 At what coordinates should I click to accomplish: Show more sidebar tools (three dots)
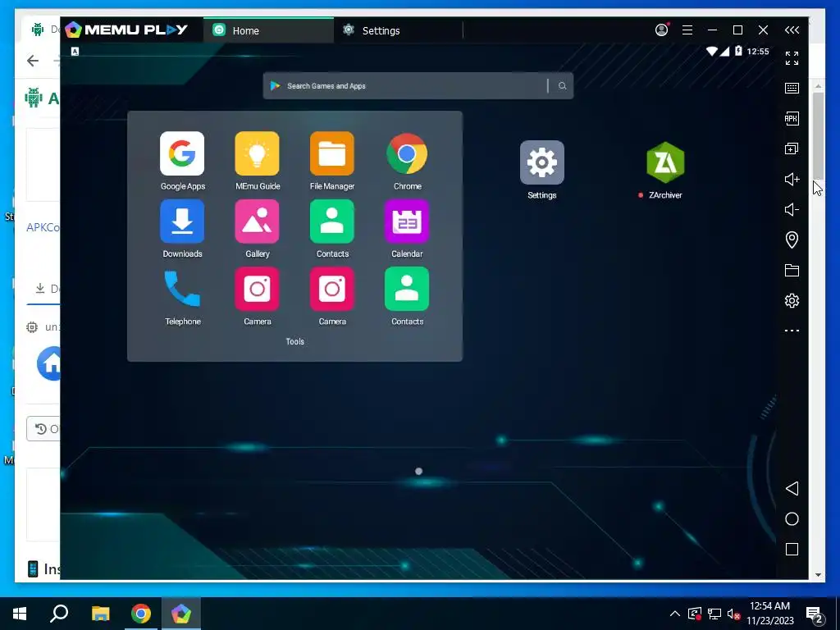[792, 331]
